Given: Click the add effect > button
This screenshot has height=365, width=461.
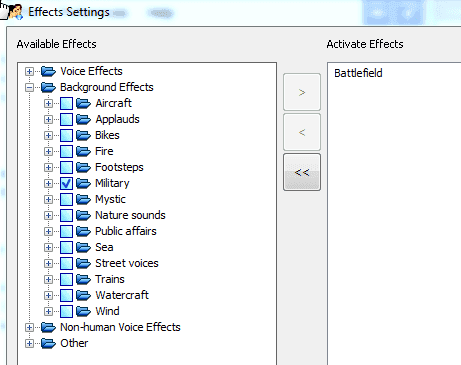Looking at the screenshot, I should click(302, 92).
